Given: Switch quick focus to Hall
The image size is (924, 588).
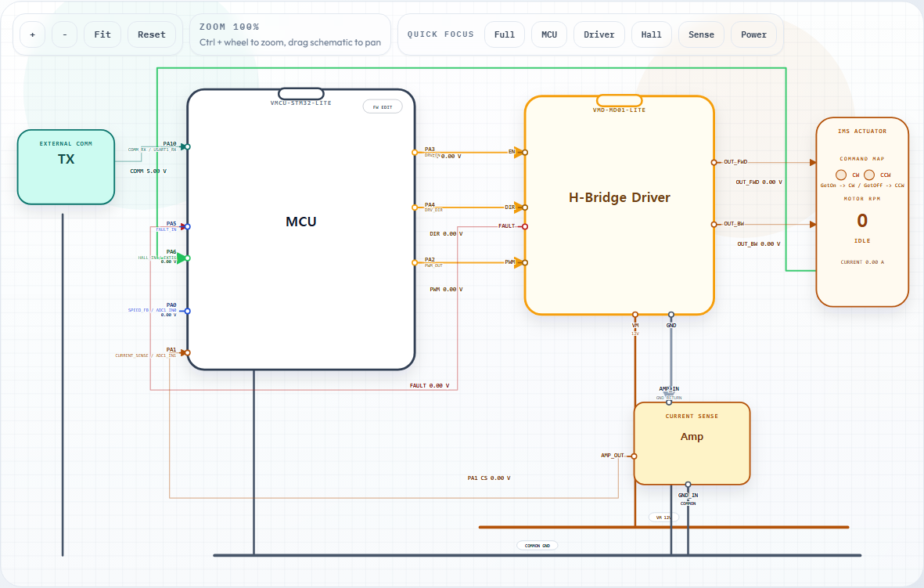Looking at the screenshot, I should pos(651,34).
